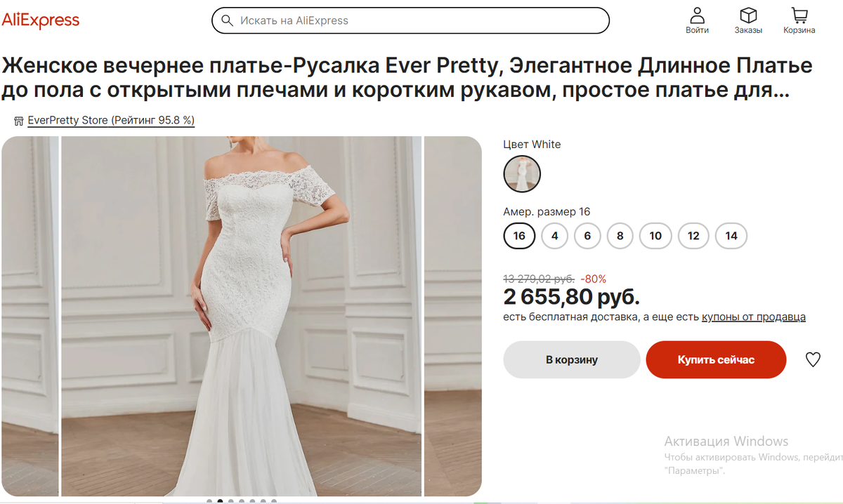This screenshot has height=504, width=843.
Task: Click the store icon beside EverPretty Store
Action: (19, 121)
